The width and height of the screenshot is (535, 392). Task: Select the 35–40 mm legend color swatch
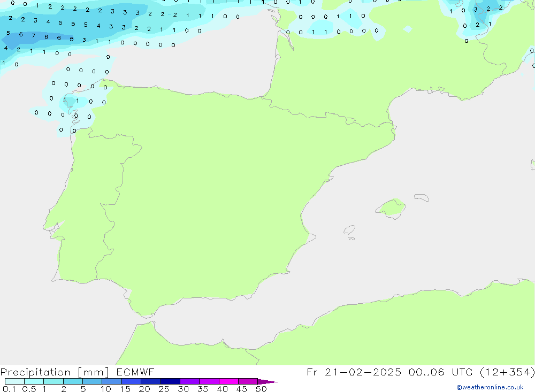coord(209,381)
